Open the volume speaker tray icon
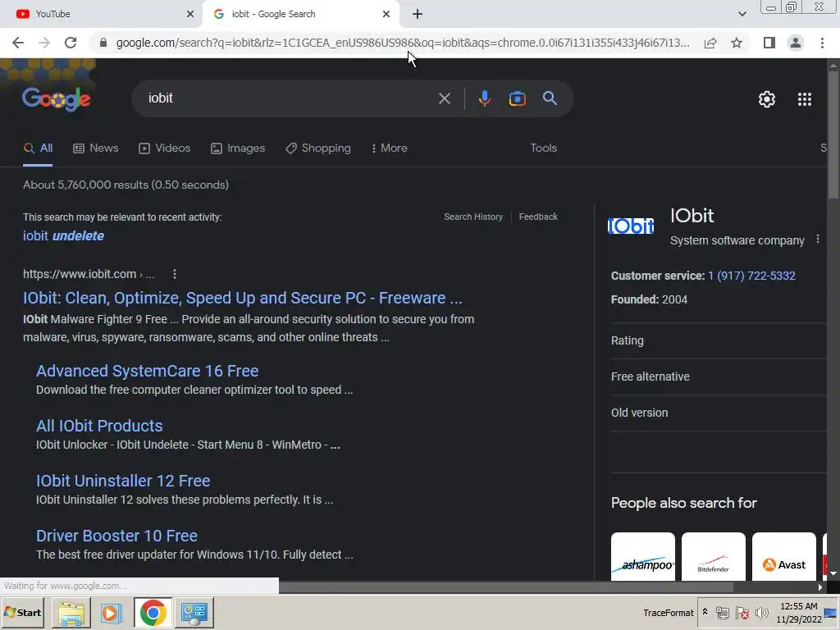Viewport: 840px width, 630px height. (x=761, y=613)
